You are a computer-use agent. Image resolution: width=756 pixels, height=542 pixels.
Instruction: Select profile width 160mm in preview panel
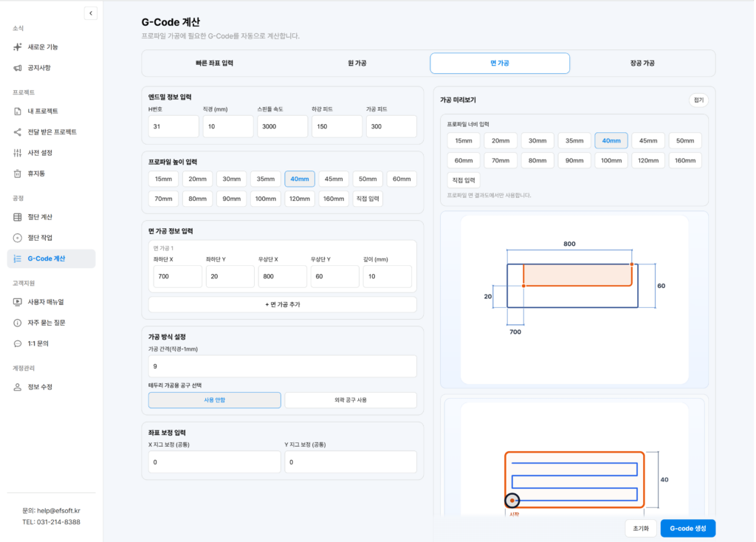point(685,160)
